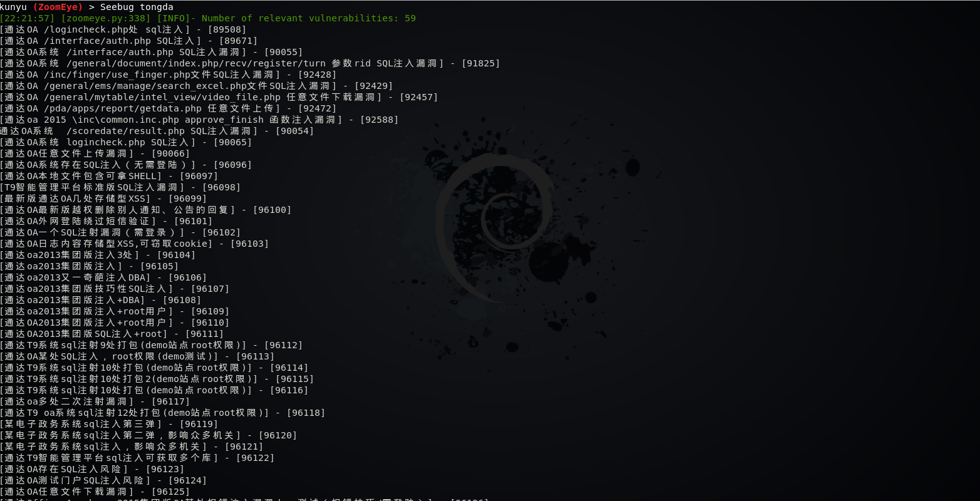Select the /interface/auth.php line with ID 90055
The height and width of the screenshot is (501, 980).
tap(152, 52)
